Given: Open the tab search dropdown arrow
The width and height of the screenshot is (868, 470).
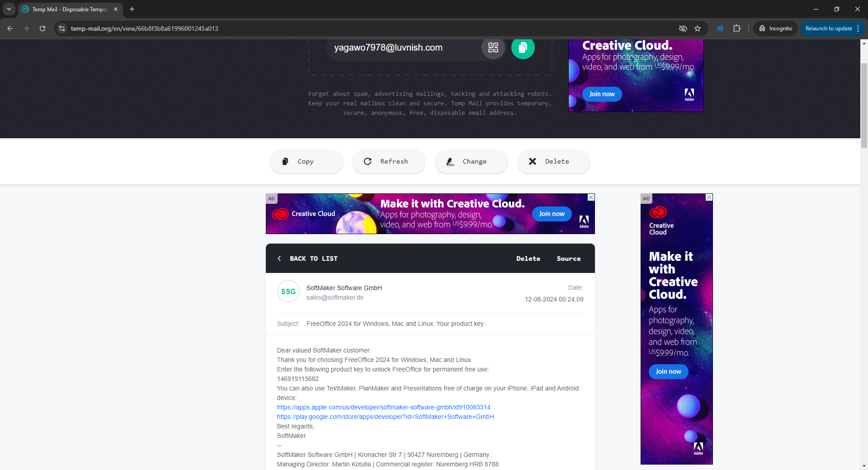Looking at the screenshot, I should (x=9, y=9).
